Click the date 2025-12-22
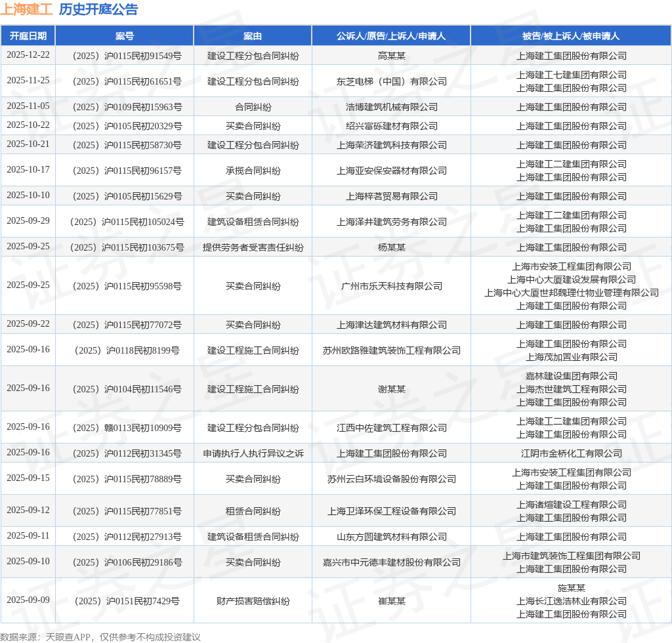The image size is (672, 643). (28, 55)
